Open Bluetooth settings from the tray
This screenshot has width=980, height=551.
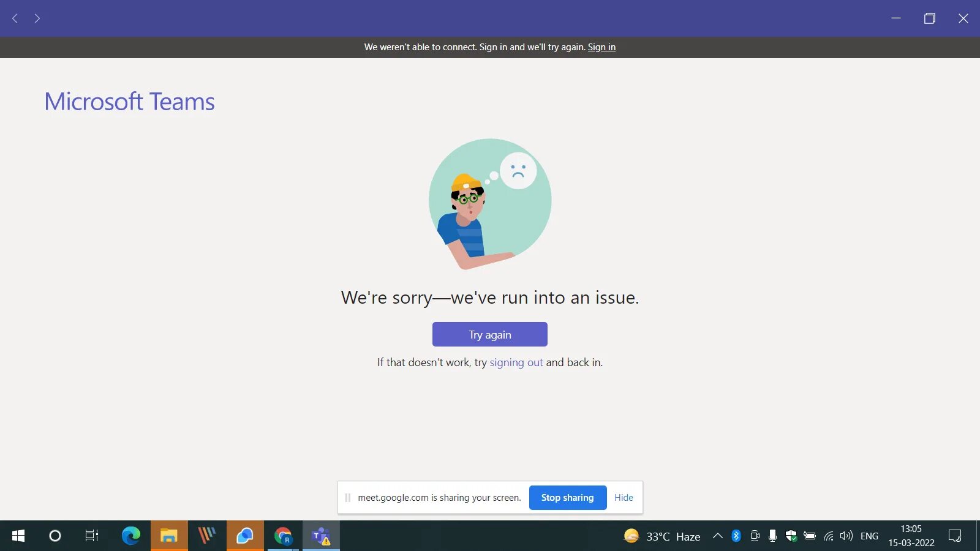pyautogui.click(x=736, y=536)
